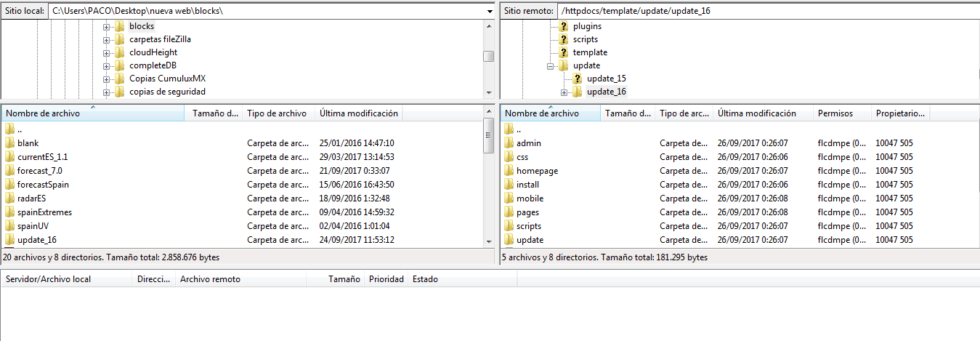Select update_15 folder icon in remote tree

pos(578,79)
